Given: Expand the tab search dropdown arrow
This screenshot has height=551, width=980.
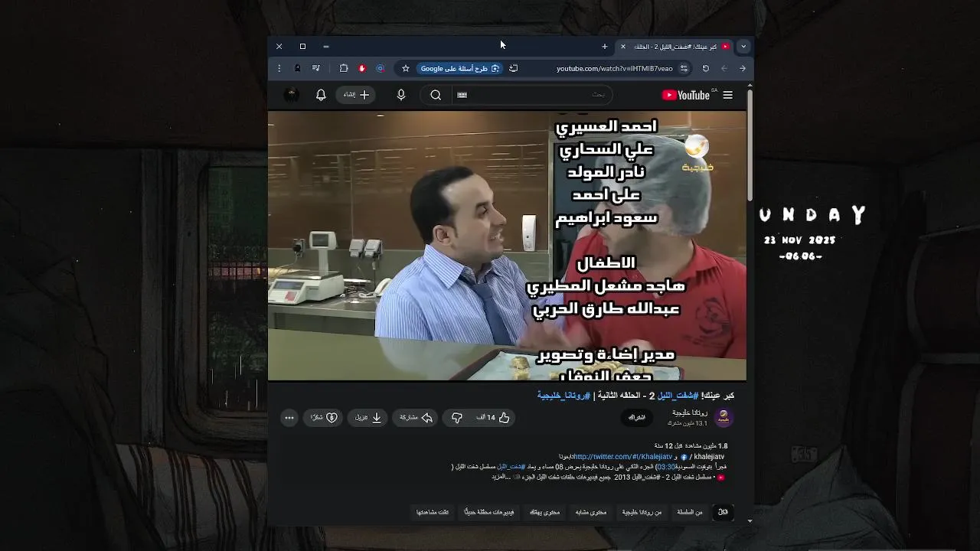Looking at the screenshot, I should 743,47.
